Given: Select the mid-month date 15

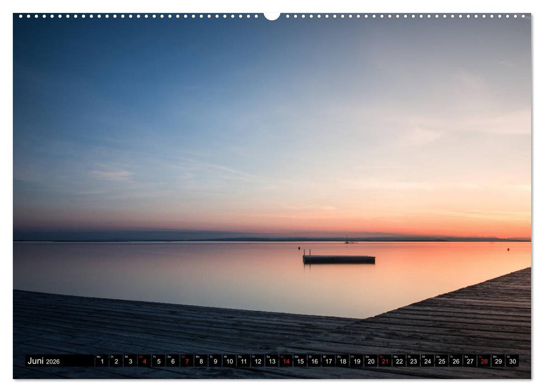Looking at the screenshot, I should click(301, 362).
